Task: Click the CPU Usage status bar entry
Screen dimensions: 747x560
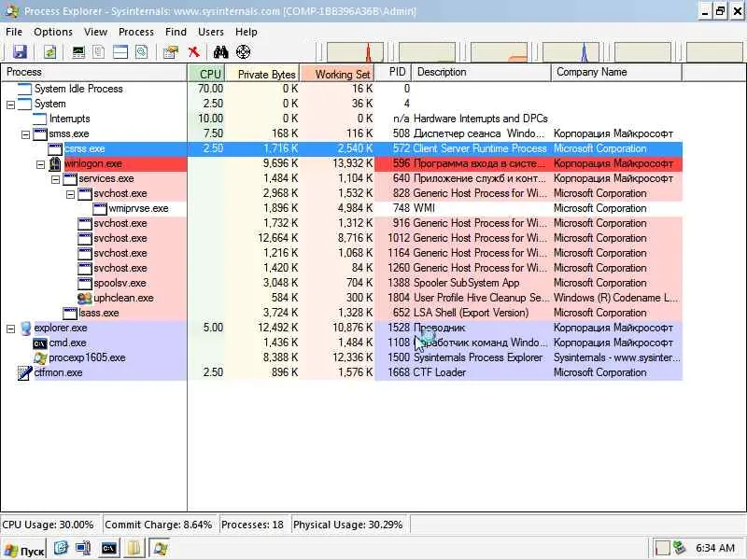Action: (x=50, y=525)
